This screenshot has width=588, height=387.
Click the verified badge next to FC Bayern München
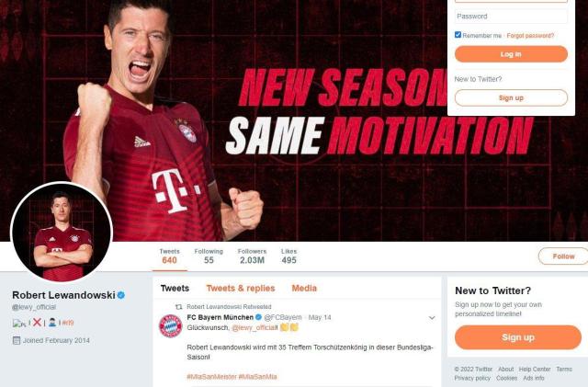click(x=258, y=317)
